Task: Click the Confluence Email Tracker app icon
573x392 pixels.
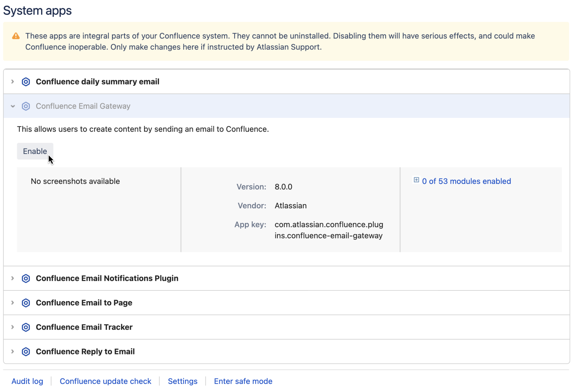Action: pyautogui.click(x=26, y=327)
